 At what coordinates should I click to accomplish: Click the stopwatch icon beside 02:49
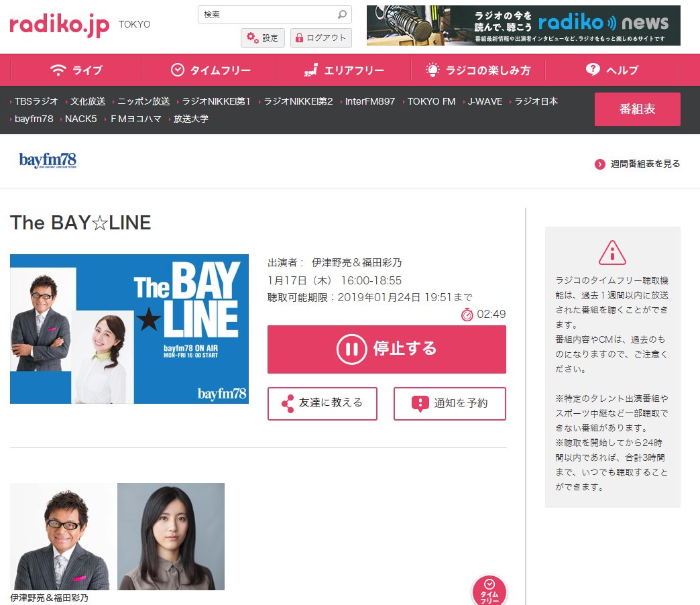[x=467, y=315]
